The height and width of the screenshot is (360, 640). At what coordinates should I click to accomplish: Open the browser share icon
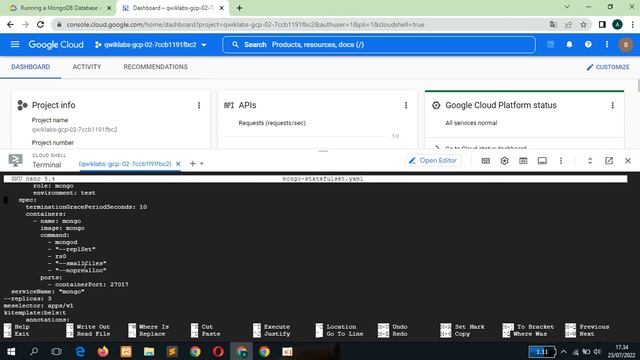pyautogui.click(x=568, y=24)
